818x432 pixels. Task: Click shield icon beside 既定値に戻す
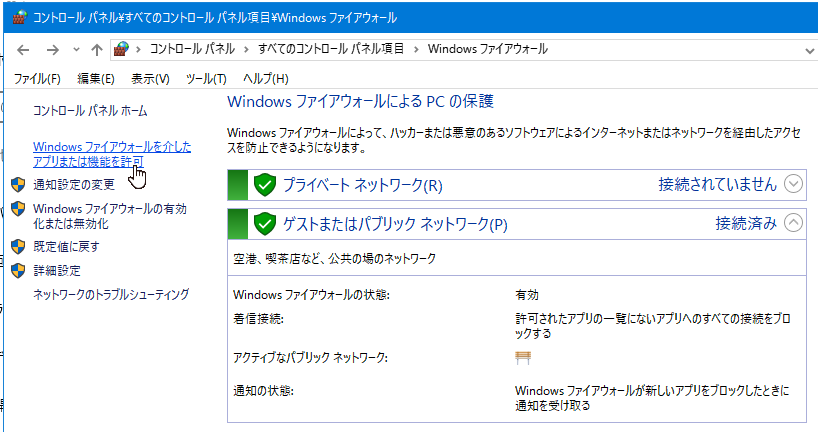click(x=18, y=247)
